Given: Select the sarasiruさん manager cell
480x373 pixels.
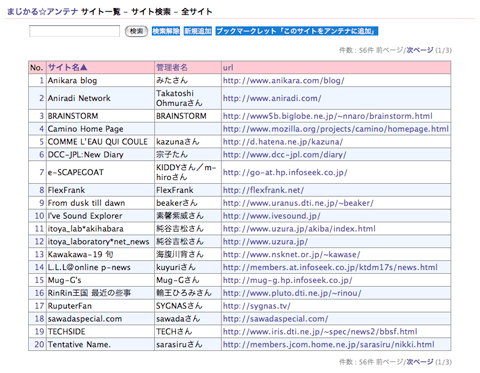Looking at the screenshot, I should click(x=188, y=344).
